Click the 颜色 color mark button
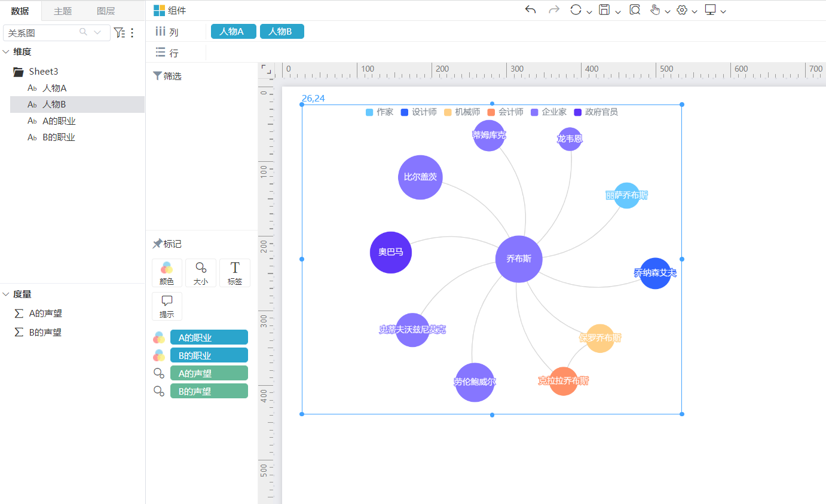Viewport: 826px width, 504px height. click(167, 273)
